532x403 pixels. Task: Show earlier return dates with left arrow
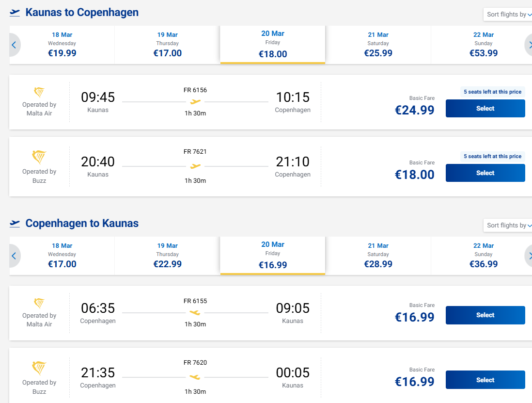14,256
